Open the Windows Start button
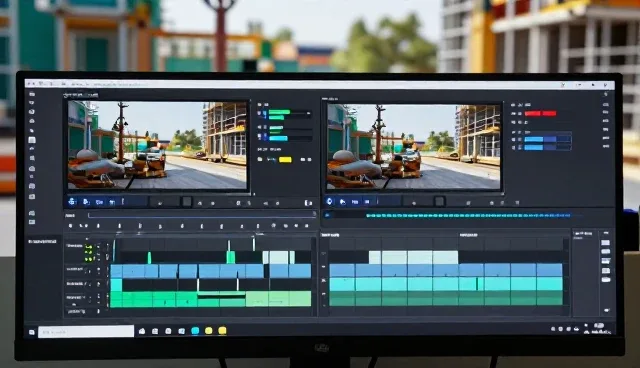Image resolution: width=640 pixels, height=368 pixels. (32, 332)
